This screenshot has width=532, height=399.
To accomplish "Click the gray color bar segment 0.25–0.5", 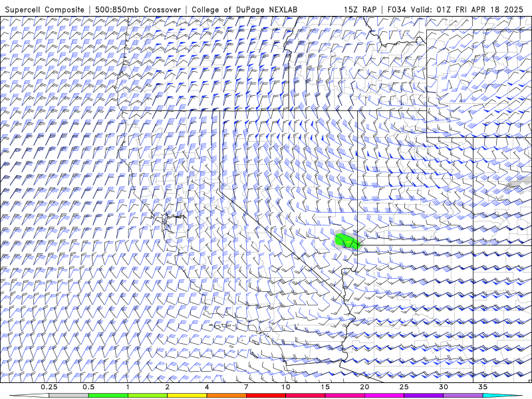I will (68, 396).
